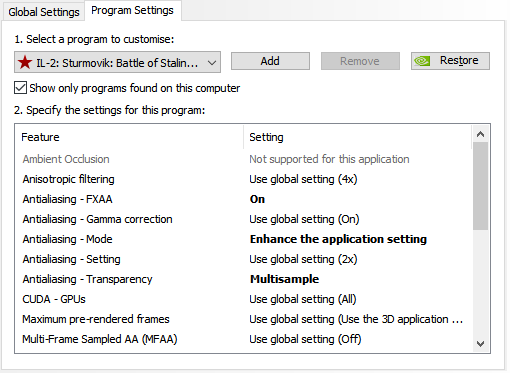Image resolution: width=510 pixels, height=373 pixels.
Task: Open Gamma correction 'Use global setting (On)' value
Action: (304, 219)
